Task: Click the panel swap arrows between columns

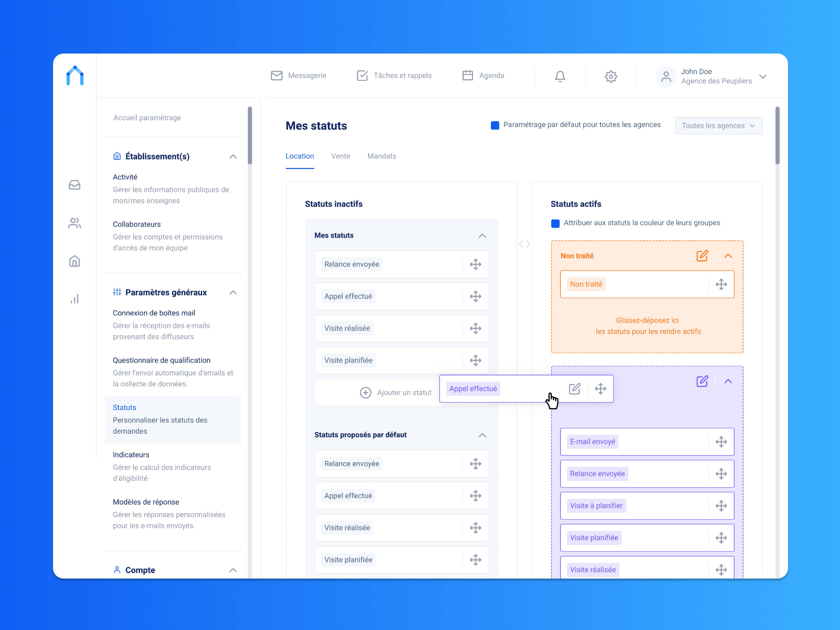Action: 524,244
